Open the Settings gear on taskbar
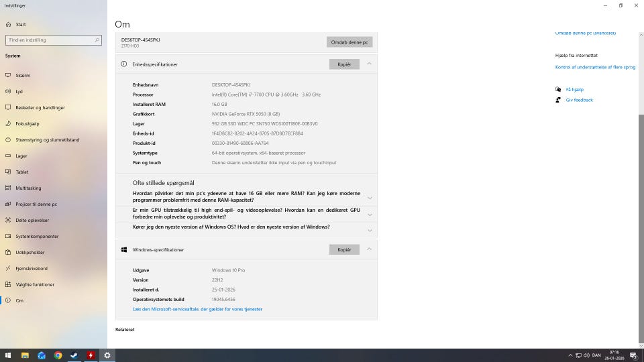 (x=107, y=355)
